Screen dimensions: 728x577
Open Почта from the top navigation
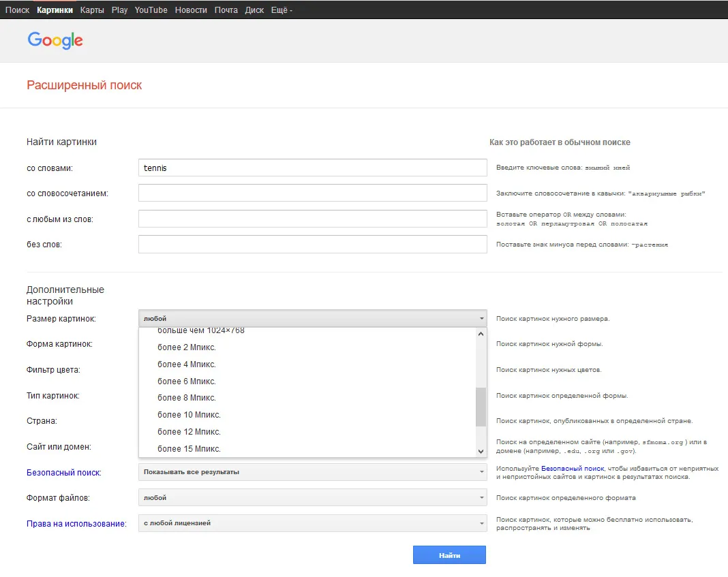[226, 10]
